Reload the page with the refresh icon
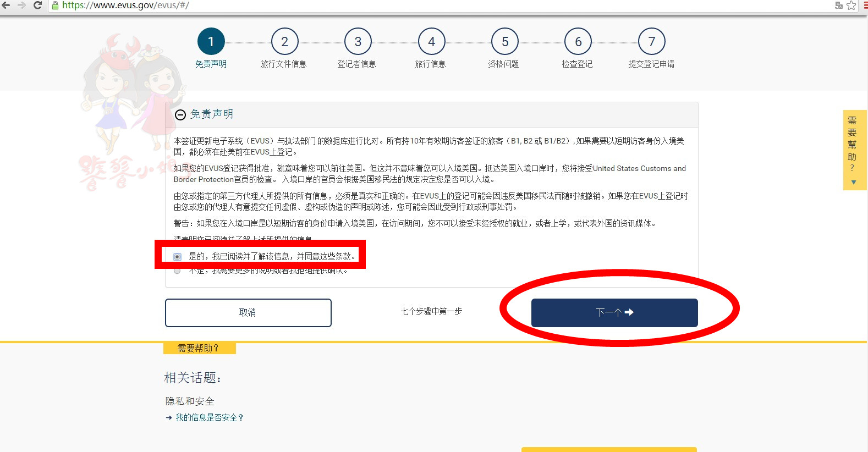Screen dimensions: 868x452 38,5
